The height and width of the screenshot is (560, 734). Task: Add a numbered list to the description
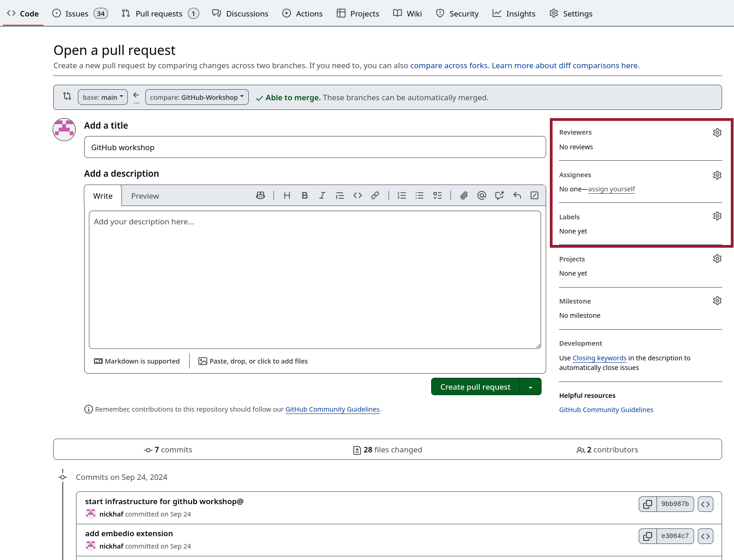click(402, 196)
